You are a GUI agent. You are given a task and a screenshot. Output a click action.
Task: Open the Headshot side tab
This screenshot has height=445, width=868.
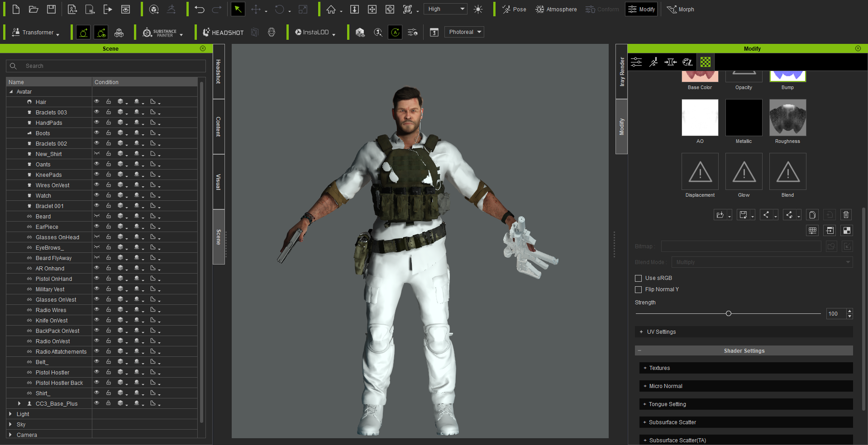(x=219, y=71)
